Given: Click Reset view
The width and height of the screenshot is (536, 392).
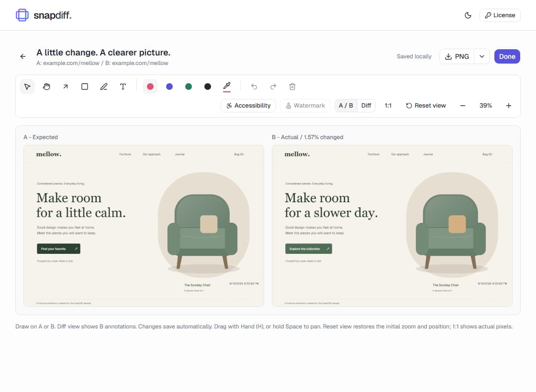Looking at the screenshot, I should point(426,106).
